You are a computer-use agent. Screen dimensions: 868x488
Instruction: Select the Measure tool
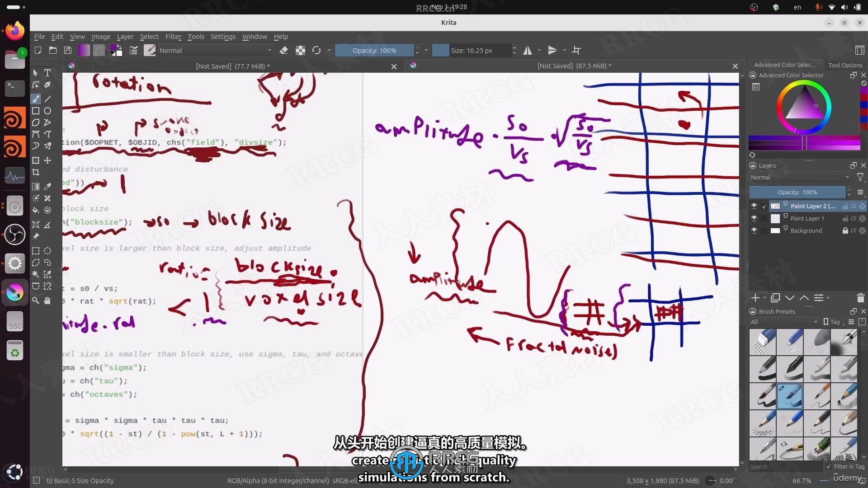pyautogui.click(x=47, y=225)
